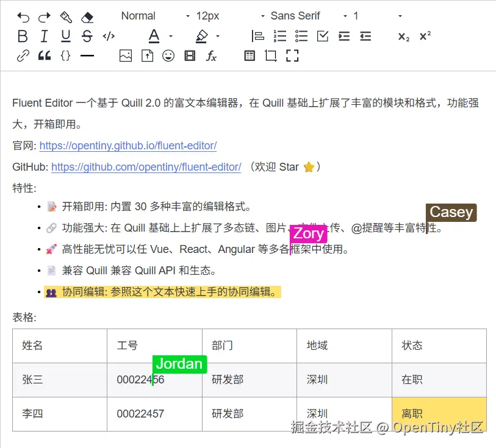Toggle fullscreen editor mode
The height and width of the screenshot is (448, 496).
(292, 56)
